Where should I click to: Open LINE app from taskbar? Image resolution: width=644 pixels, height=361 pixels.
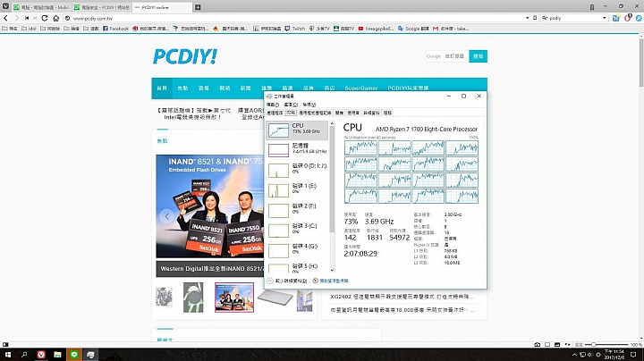[74, 355]
